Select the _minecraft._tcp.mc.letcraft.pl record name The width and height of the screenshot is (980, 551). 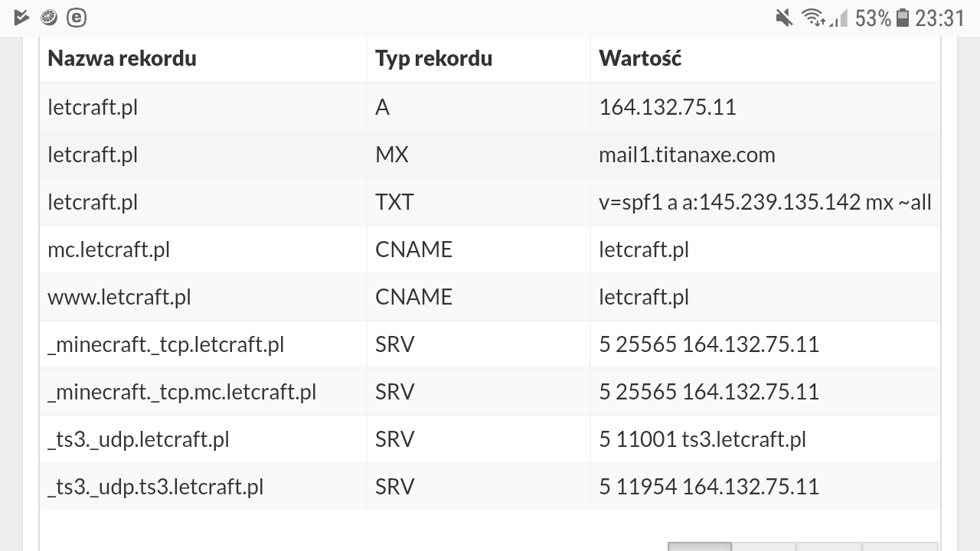(x=181, y=392)
